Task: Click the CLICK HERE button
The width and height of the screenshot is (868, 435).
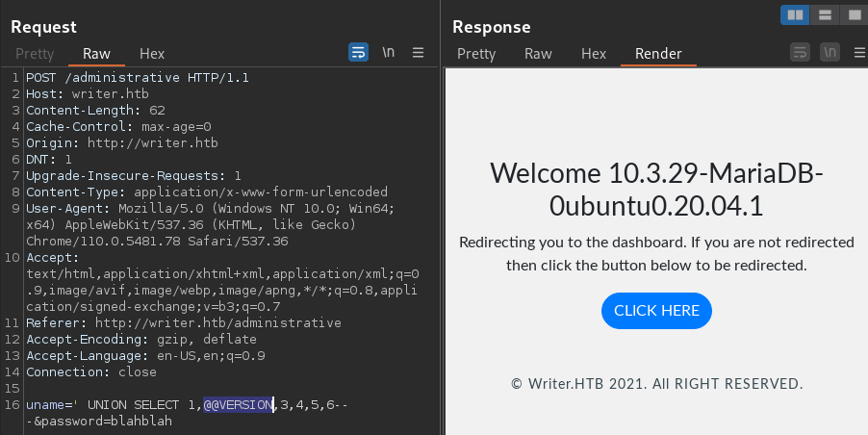Action: pyautogui.click(x=656, y=311)
